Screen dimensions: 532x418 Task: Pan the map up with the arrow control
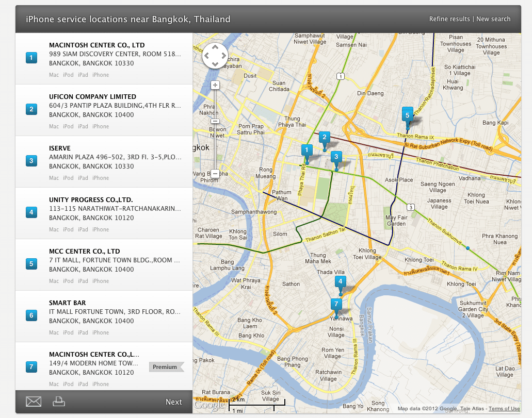[215, 47]
